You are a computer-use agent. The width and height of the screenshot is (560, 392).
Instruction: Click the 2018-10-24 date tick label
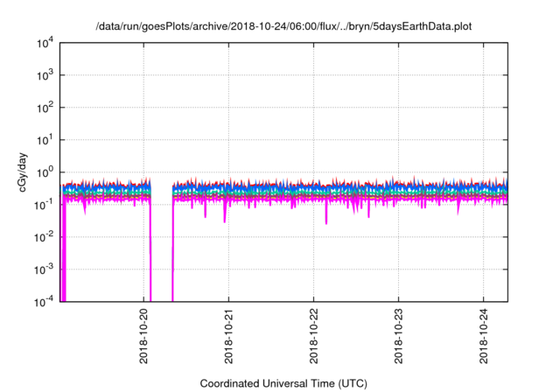[484, 336]
